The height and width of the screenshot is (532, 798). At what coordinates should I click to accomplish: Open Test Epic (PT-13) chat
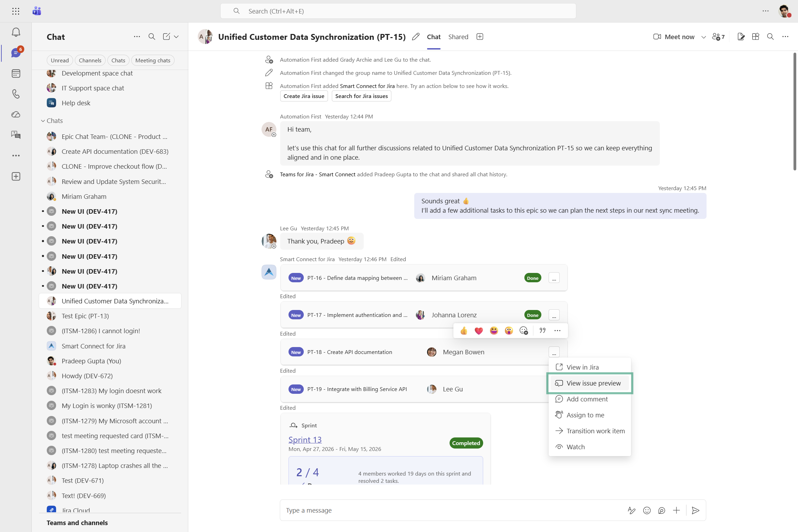[x=110, y=316]
